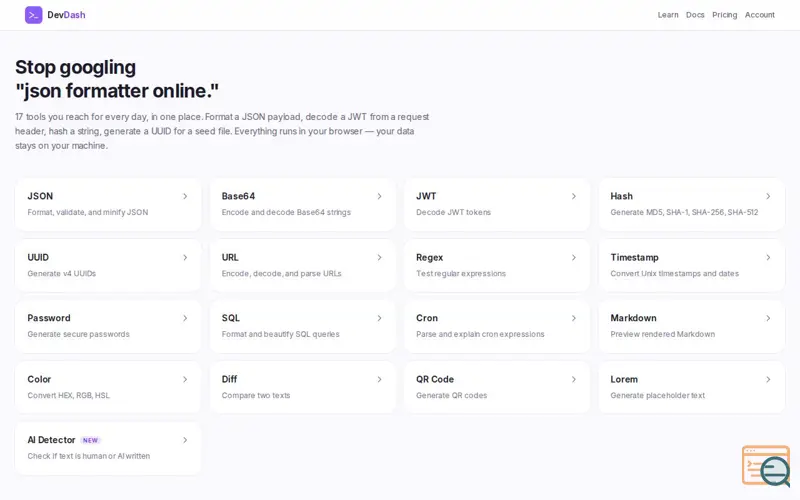Click the chevron arrow on the JSON card
This screenshot has height=500, width=800.
(x=185, y=196)
